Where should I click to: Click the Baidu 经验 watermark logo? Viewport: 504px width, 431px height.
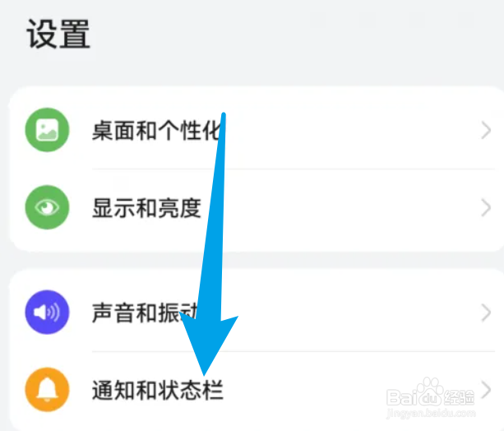point(431,393)
